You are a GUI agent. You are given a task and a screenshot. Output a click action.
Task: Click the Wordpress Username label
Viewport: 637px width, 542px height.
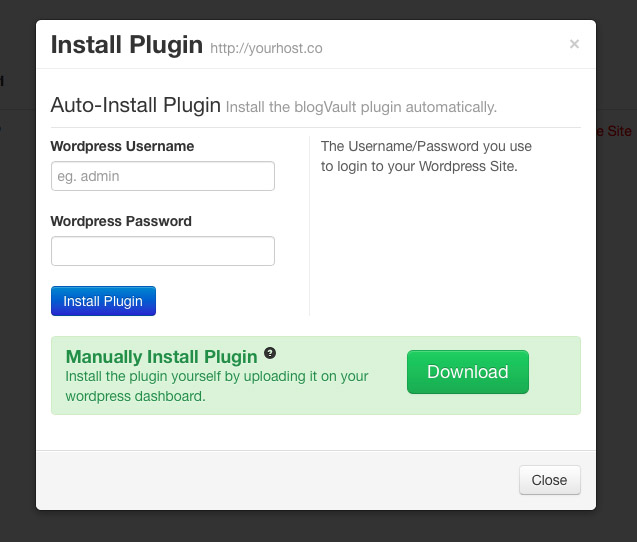(122, 146)
